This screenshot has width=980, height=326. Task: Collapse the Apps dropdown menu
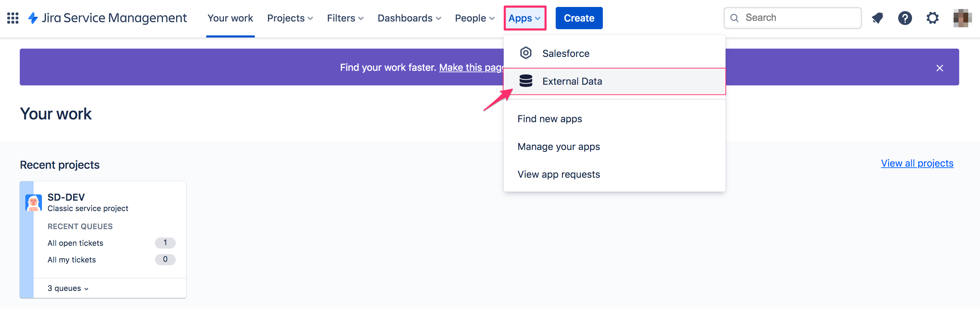524,18
